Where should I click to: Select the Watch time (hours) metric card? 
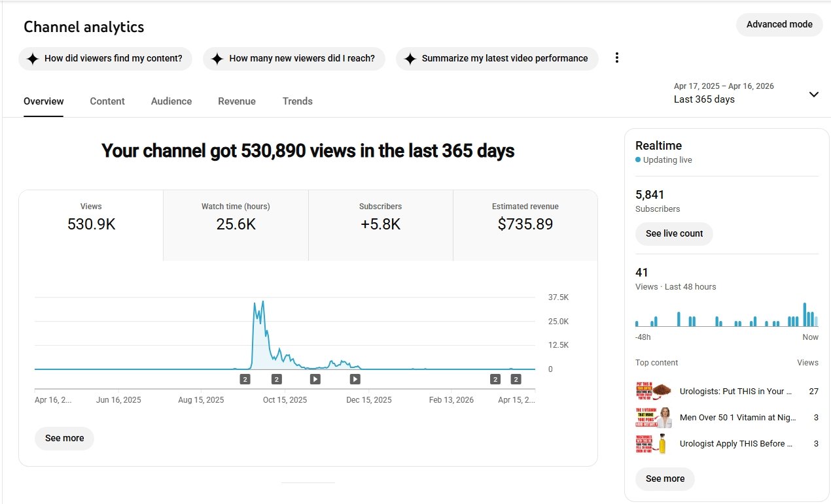tap(236, 218)
